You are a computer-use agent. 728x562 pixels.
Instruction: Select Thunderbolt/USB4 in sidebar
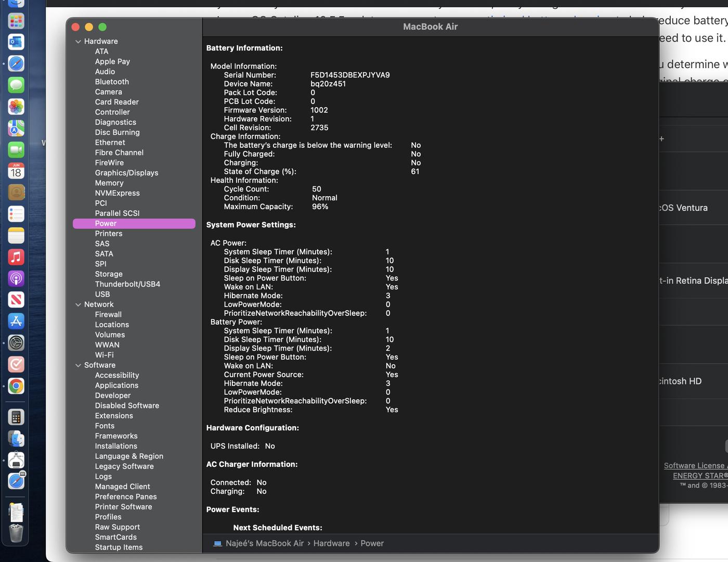pos(127,284)
